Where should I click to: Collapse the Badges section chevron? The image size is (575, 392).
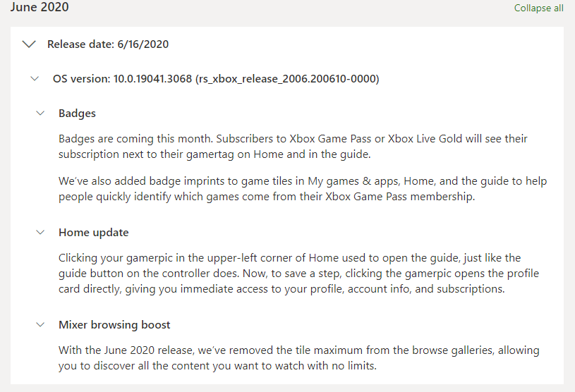click(x=40, y=113)
